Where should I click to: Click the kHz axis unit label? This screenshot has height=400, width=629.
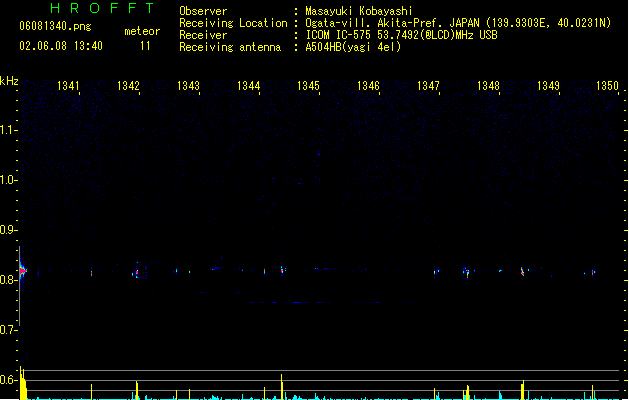[x=9, y=81]
